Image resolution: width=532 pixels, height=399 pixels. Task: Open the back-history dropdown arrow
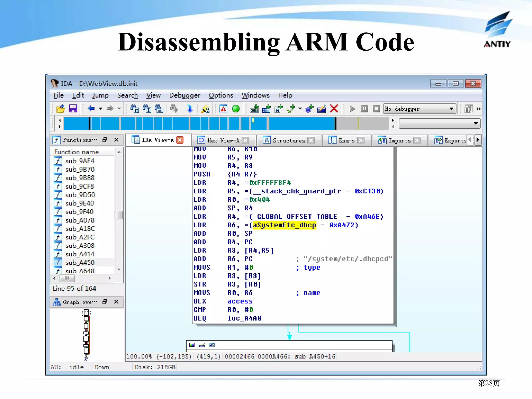pos(100,109)
